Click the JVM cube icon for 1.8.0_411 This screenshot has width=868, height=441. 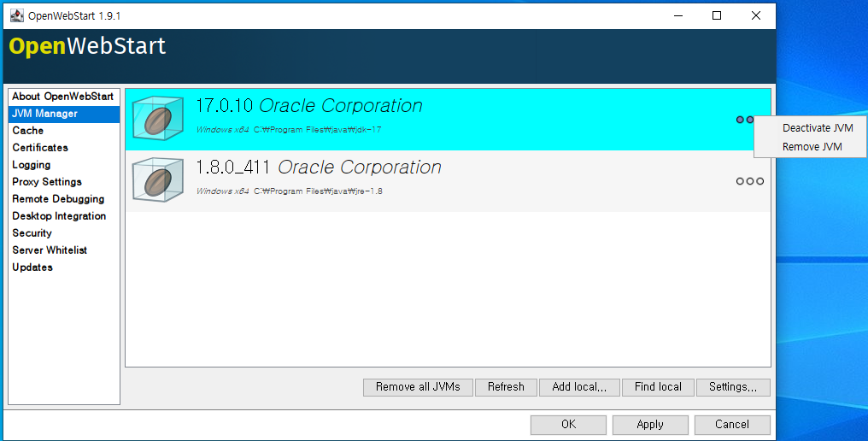(x=158, y=179)
